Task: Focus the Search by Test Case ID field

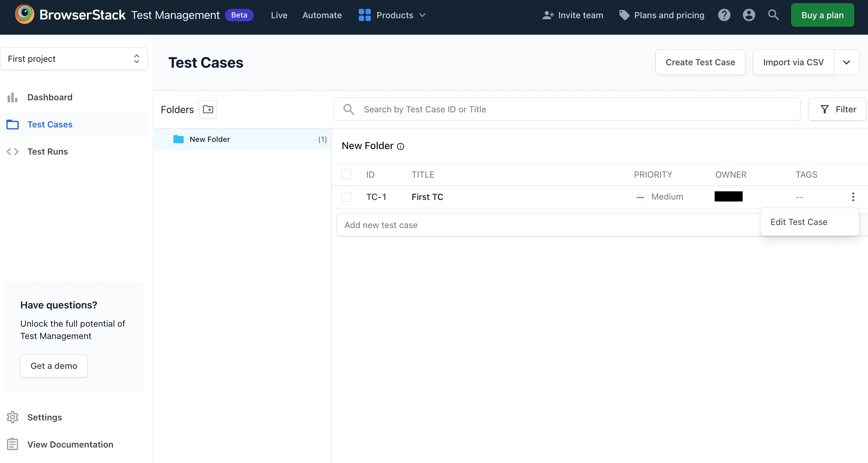Action: point(567,109)
